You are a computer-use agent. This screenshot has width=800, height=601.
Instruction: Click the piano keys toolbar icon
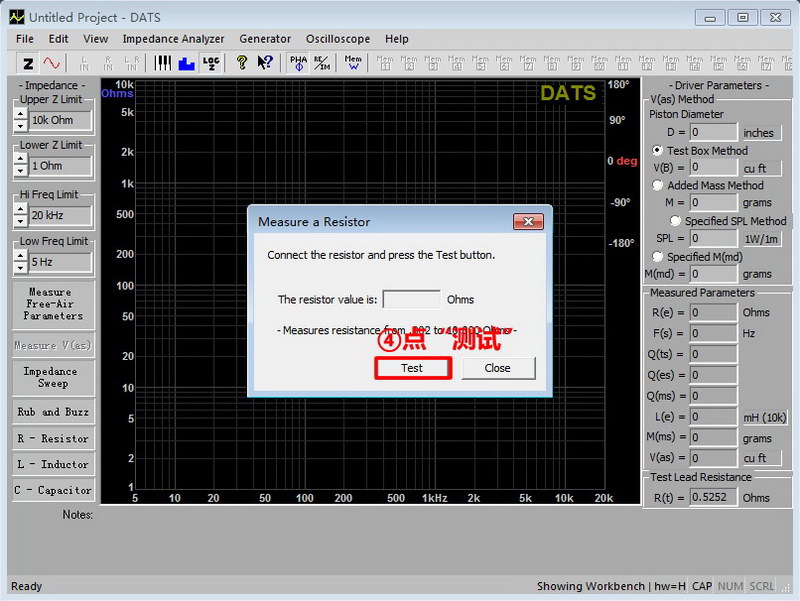tap(163, 63)
